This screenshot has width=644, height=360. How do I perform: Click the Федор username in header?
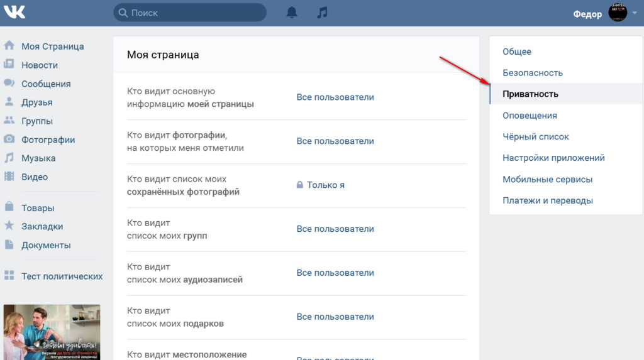click(x=587, y=14)
